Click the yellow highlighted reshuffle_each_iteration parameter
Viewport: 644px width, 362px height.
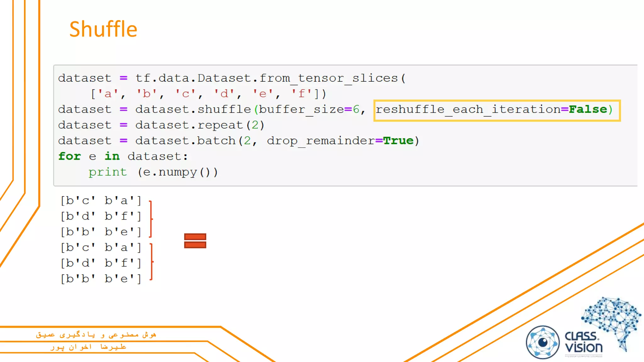(x=497, y=110)
